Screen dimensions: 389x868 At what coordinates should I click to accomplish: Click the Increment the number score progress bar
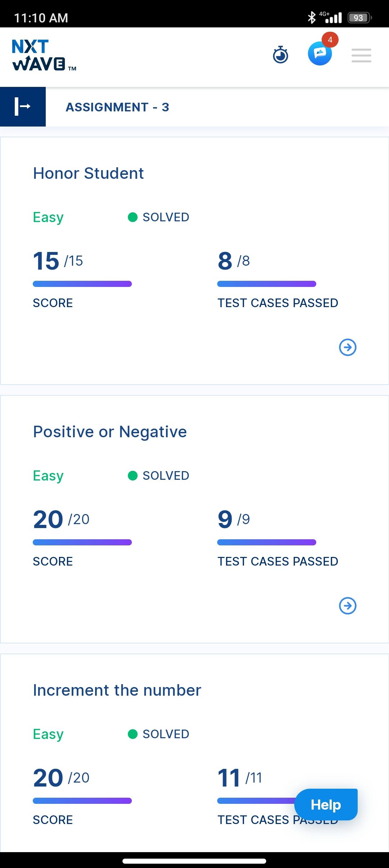coord(82,801)
